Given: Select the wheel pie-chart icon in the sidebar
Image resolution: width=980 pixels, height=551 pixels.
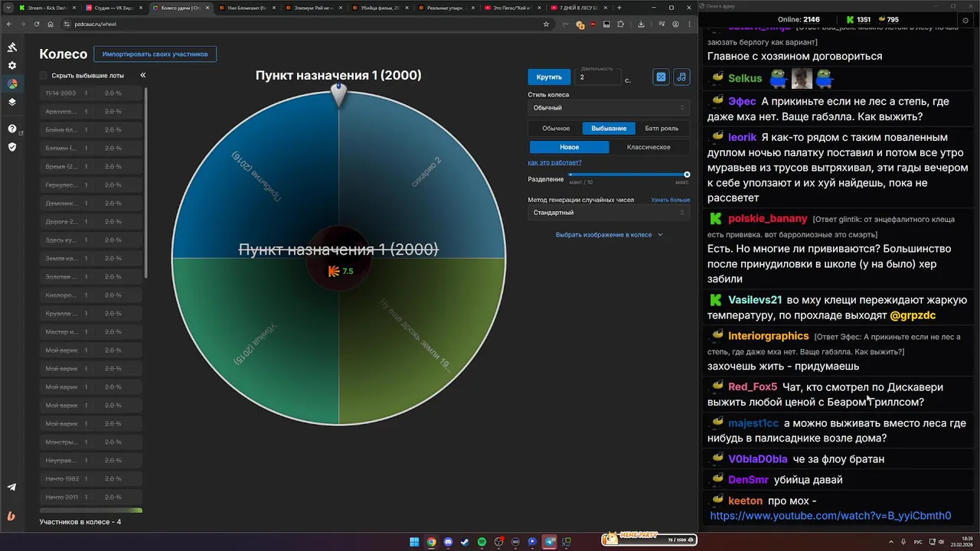Looking at the screenshot, I should [x=12, y=84].
